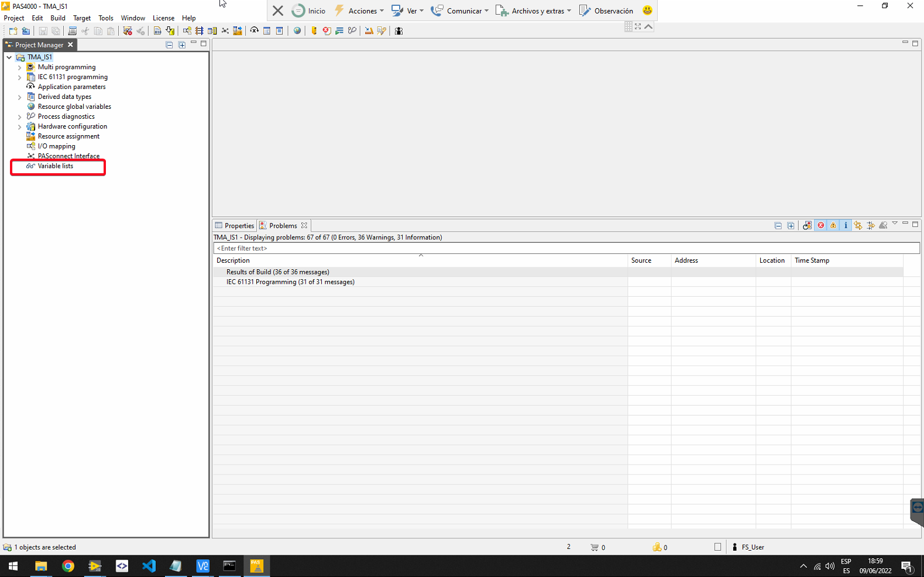The image size is (924, 577).
Task: Open the License menu
Action: coord(163,18)
